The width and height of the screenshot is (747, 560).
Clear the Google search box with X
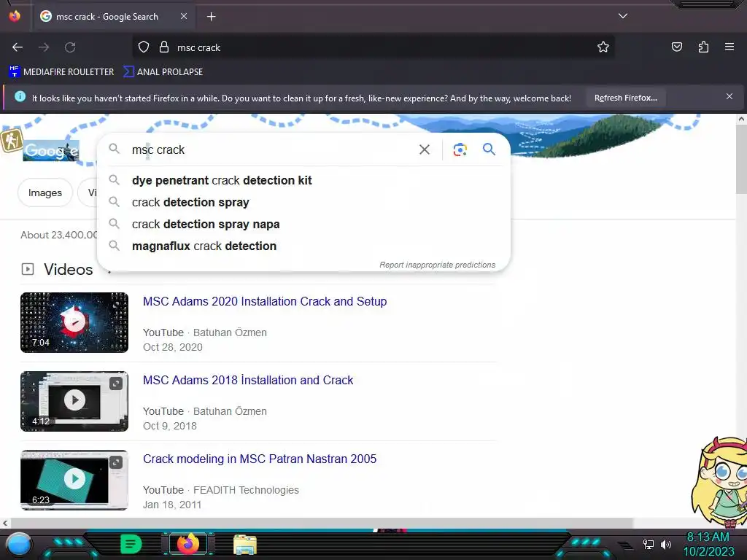425,149
